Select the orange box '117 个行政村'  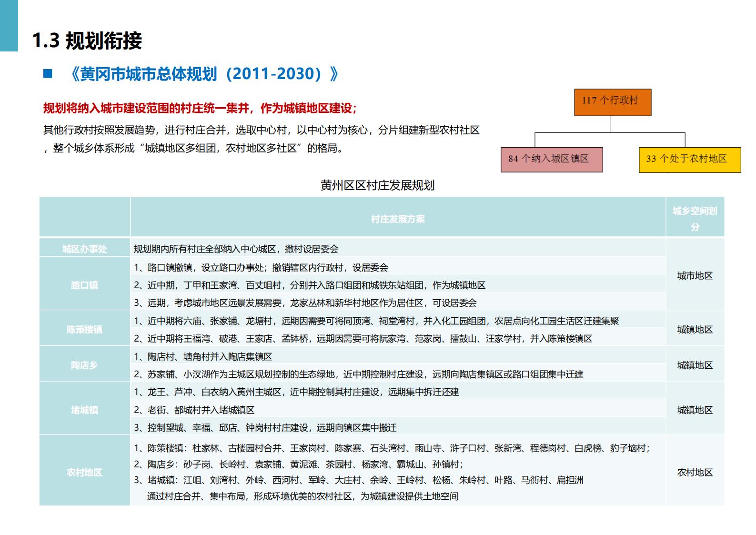pyautogui.click(x=613, y=102)
